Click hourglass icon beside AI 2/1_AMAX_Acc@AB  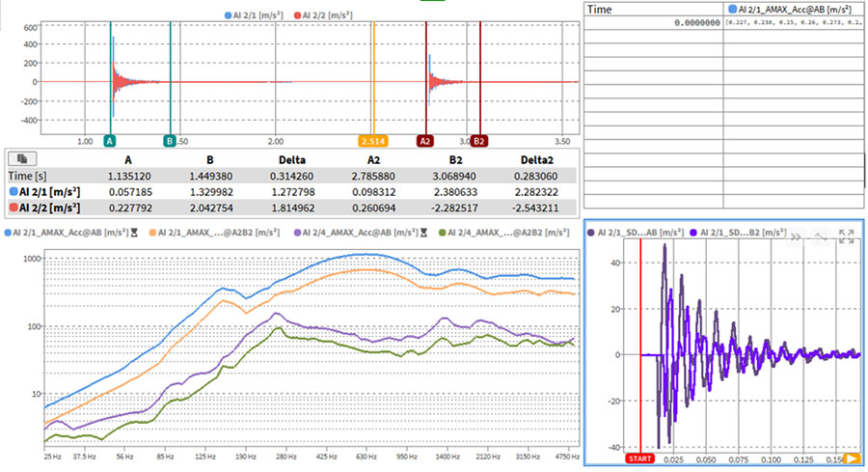(134, 233)
